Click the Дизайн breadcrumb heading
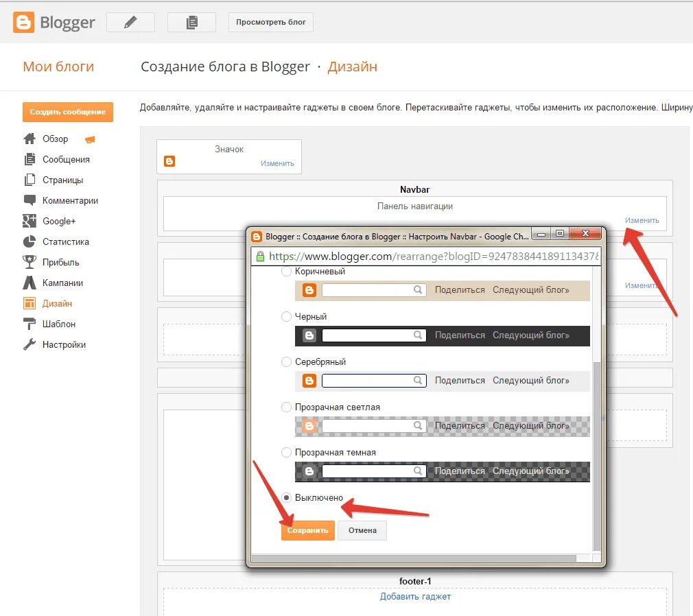This screenshot has width=693, height=616. [352, 67]
